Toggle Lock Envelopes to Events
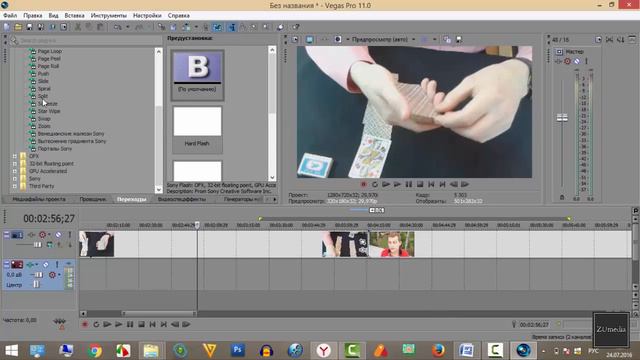 point(205,27)
